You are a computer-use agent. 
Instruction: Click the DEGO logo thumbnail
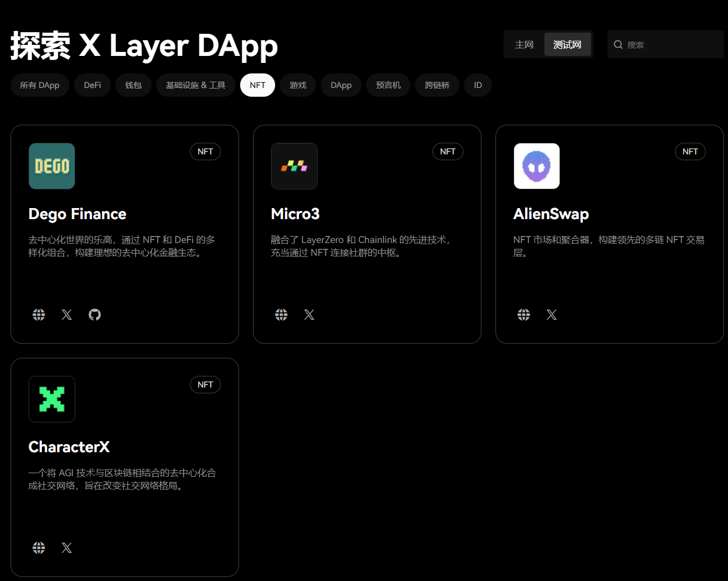tap(52, 166)
